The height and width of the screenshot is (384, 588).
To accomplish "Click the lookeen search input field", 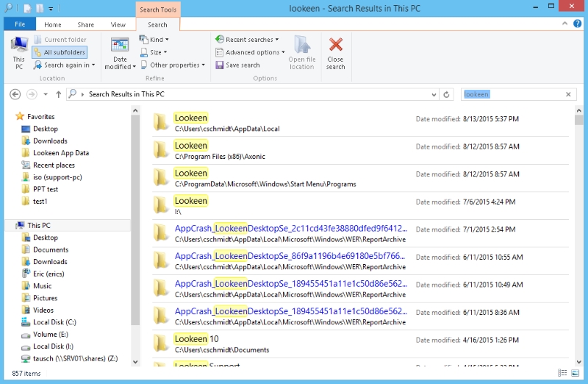I will (x=511, y=94).
